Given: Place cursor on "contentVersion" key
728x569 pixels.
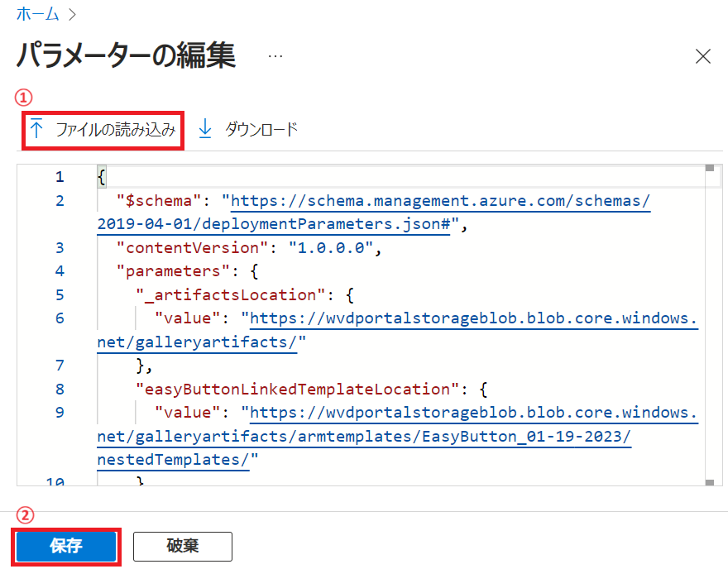Looking at the screenshot, I should pos(192,248).
